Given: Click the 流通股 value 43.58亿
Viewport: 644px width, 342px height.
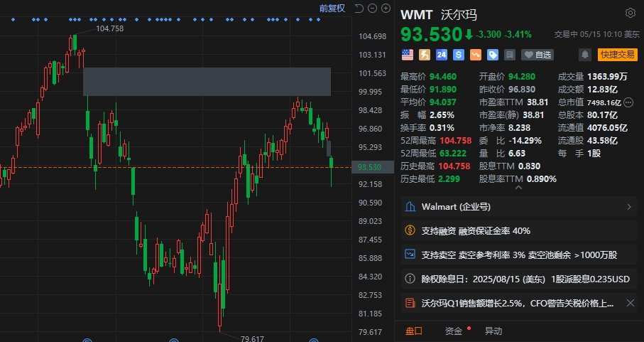Looking at the screenshot, I should pos(602,141).
